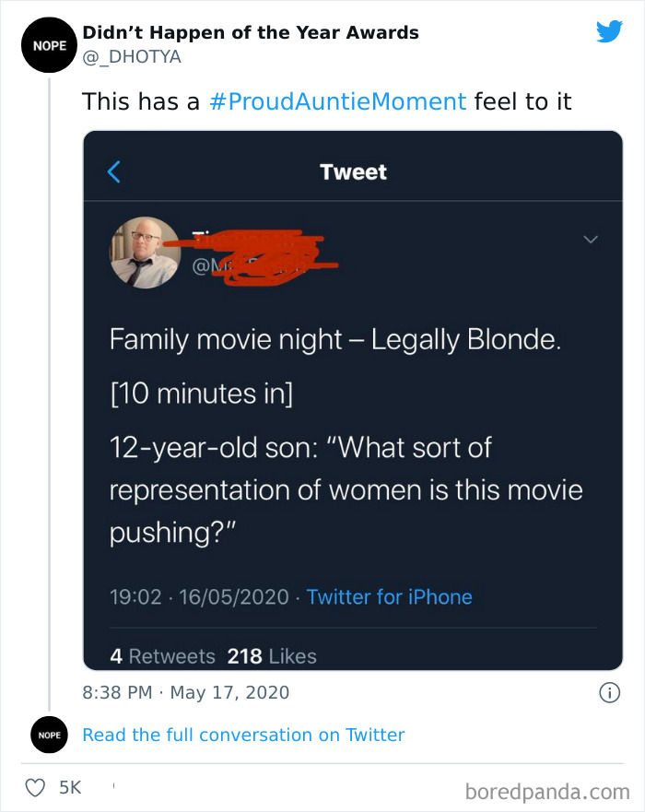Click the Twitter bird logo
The image size is (645, 812).
609,30
